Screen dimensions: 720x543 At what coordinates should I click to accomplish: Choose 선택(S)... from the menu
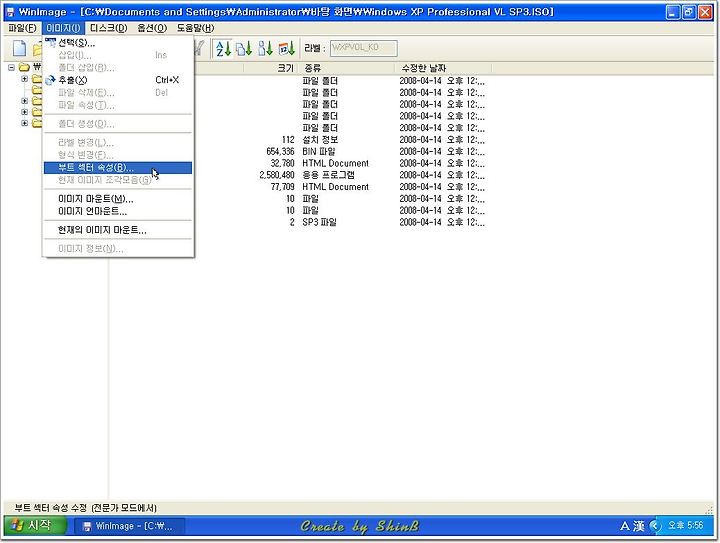pos(118,43)
